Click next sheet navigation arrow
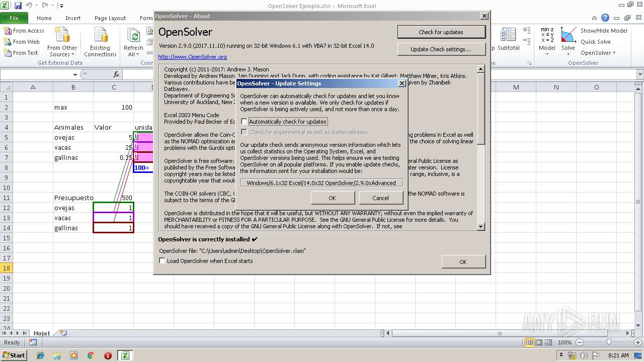 [x=18, y=333]
